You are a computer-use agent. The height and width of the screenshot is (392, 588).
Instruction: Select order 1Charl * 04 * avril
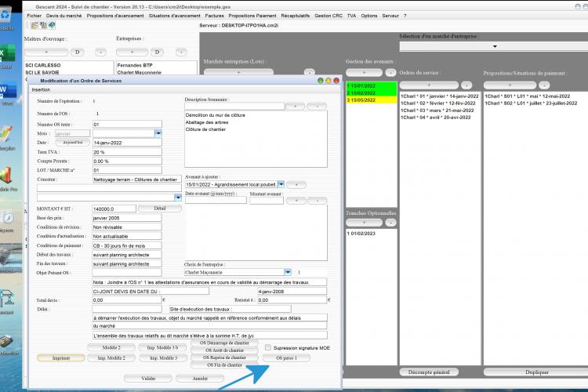(x=436, y=118)
